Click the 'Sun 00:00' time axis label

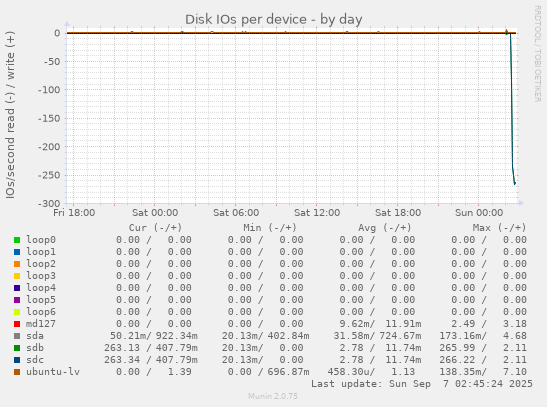click(479, 213)
